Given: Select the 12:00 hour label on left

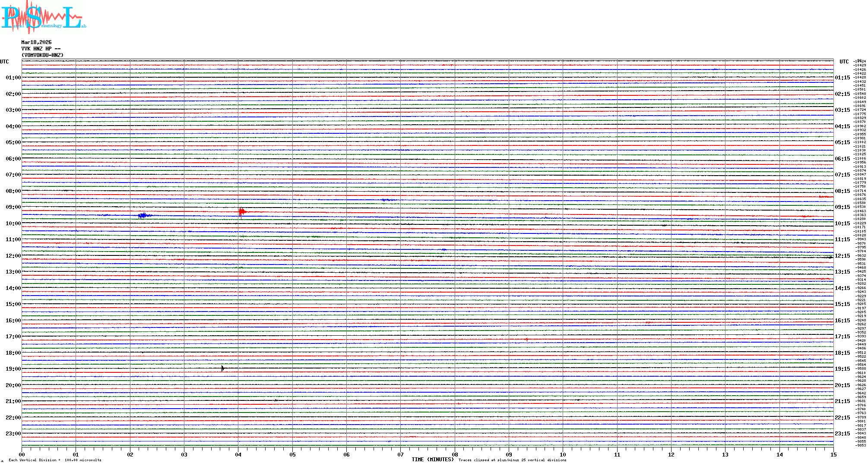Looking at the screenshot, I should pyautogui.click(x=13, y=256).
